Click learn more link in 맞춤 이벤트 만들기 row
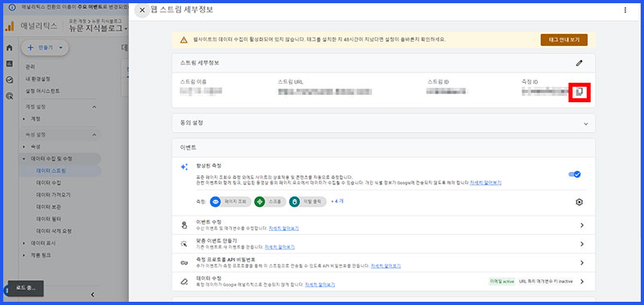This screenshot has width=644, height=305. pos(279,247)
